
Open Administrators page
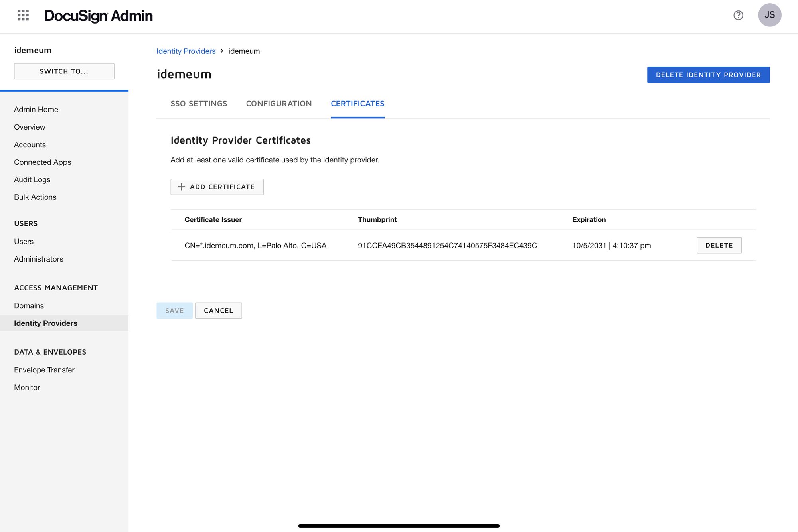(x=39, y=259)
